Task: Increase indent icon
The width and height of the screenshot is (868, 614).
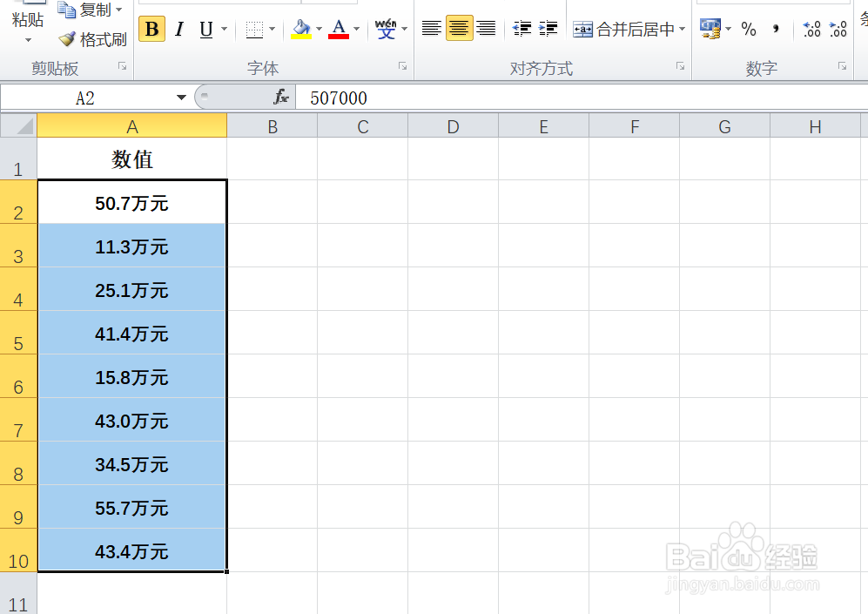Action: point(548,28)
